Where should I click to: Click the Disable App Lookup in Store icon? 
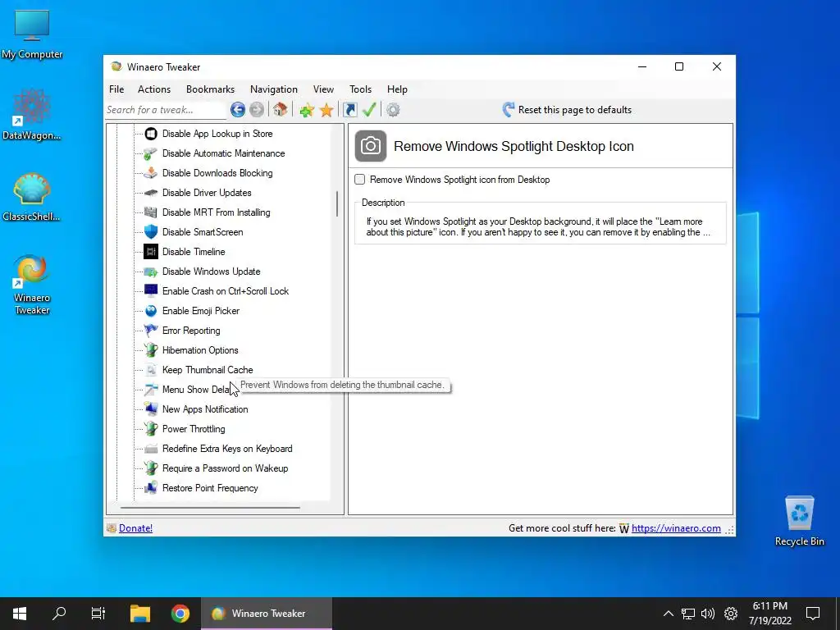pyautogui.click(x=151, y=134)
